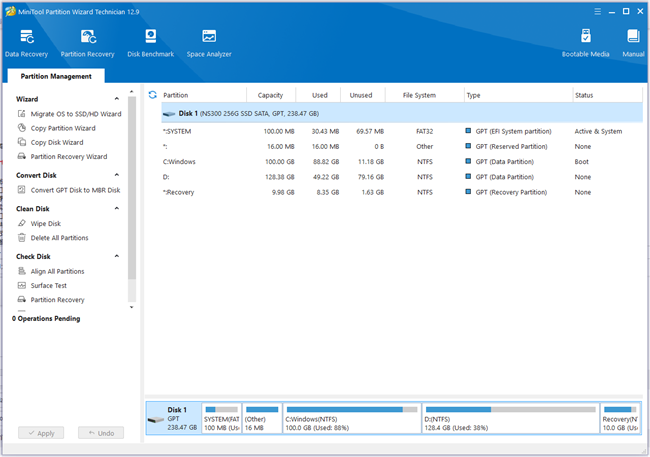Viewport: 650px width, 457px height.
Task: Click the Delete All Partitions trash icon
Action: [22, 238]
